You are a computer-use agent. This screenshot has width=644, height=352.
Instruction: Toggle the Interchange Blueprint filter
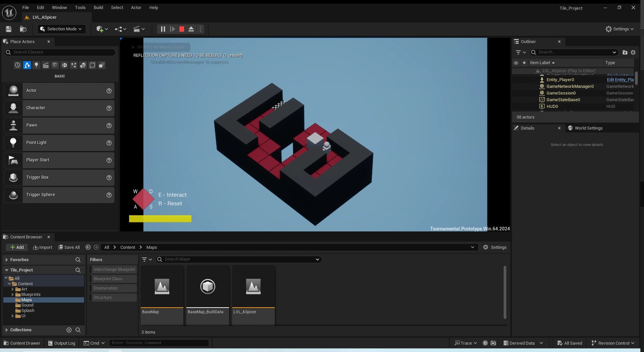(x=114, y=270)
